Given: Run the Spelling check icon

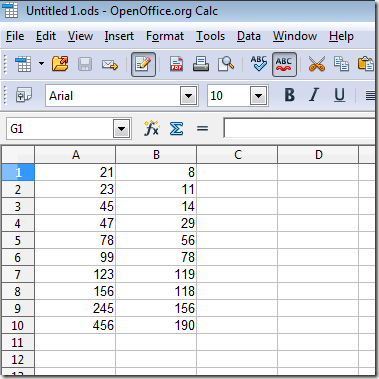Looking at the screenshot, I should (259, 63).
